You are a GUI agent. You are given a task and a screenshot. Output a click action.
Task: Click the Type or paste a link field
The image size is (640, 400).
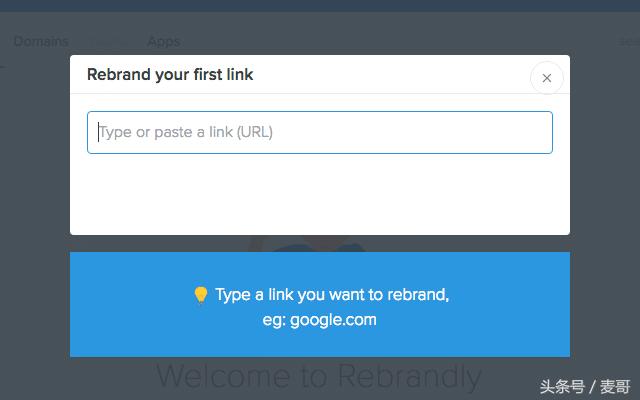tap(320, 132)
